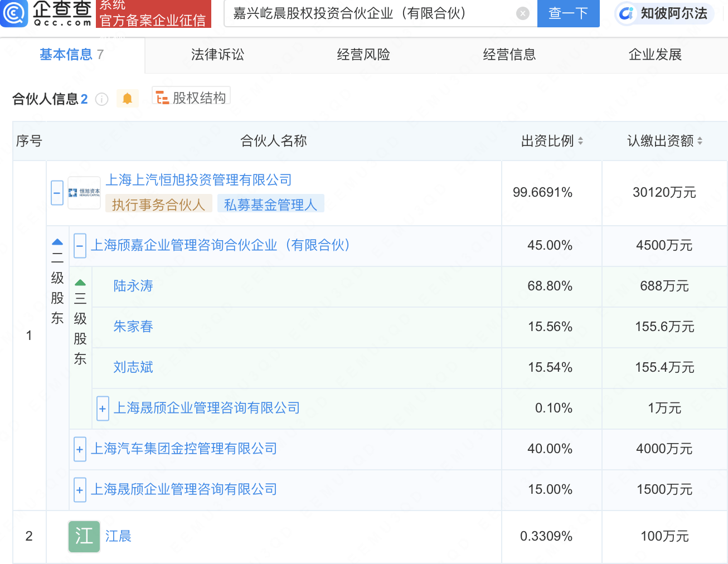Open the Qcc.com logo home link

coord(46,13)
